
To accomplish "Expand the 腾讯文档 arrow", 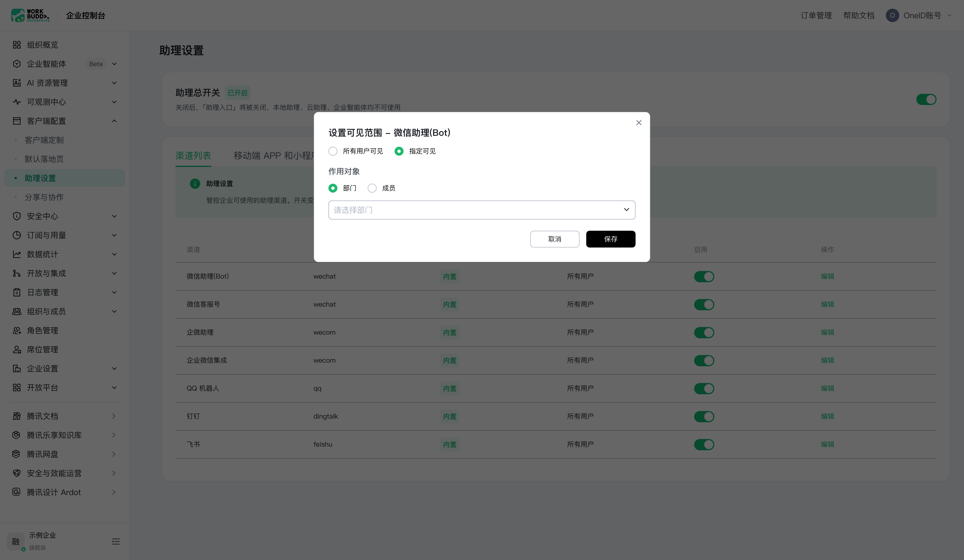I will [x=114, y=416].
